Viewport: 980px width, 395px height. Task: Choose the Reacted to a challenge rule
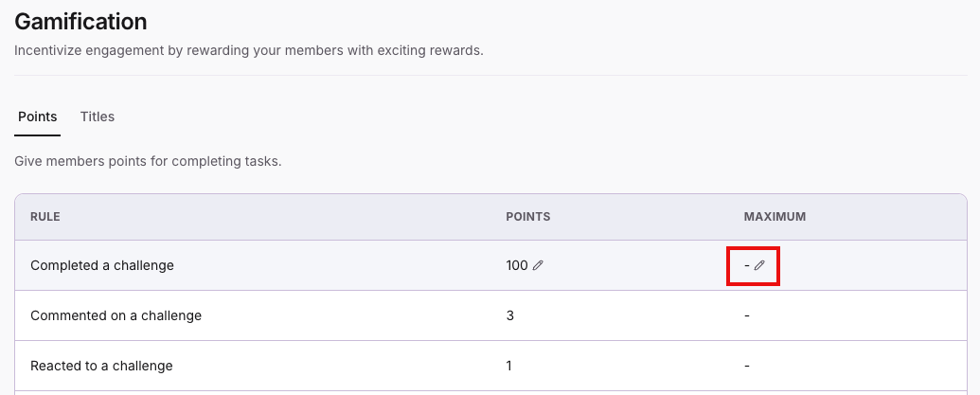point(101,366)
